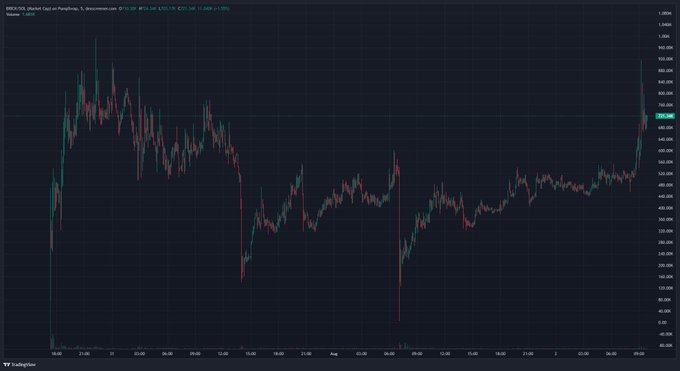The image size is (680, 371).
Task: Select the 31 date label on time axis
Action: coord(112,354)
